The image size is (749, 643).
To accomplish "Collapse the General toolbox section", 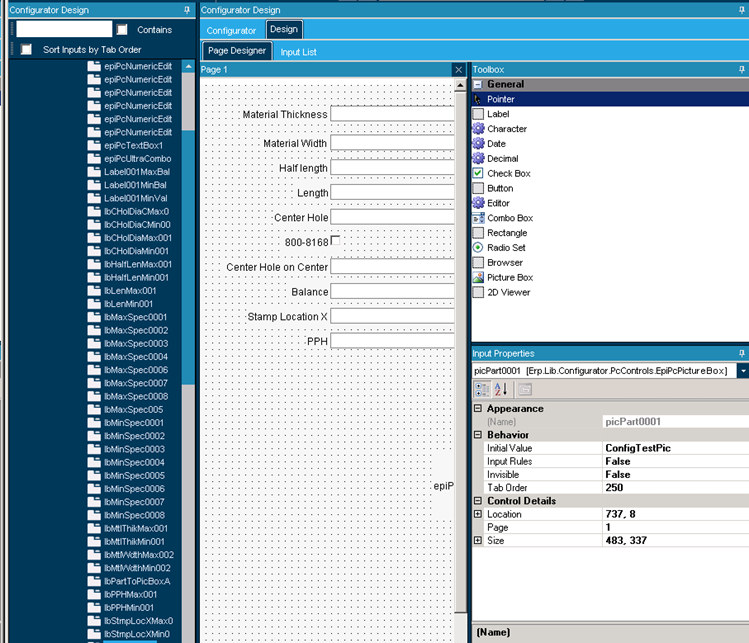I will (x=478, y=85).
